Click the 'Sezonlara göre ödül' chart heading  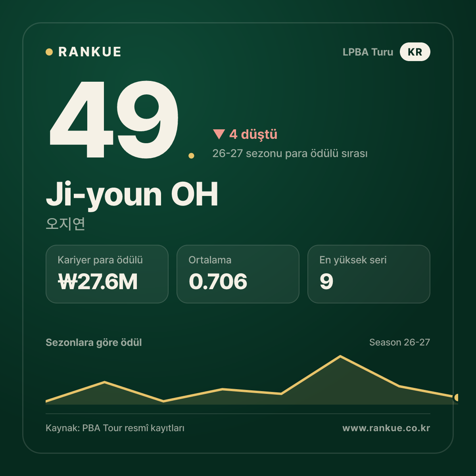pyautogui.click(x=94, y=343)
